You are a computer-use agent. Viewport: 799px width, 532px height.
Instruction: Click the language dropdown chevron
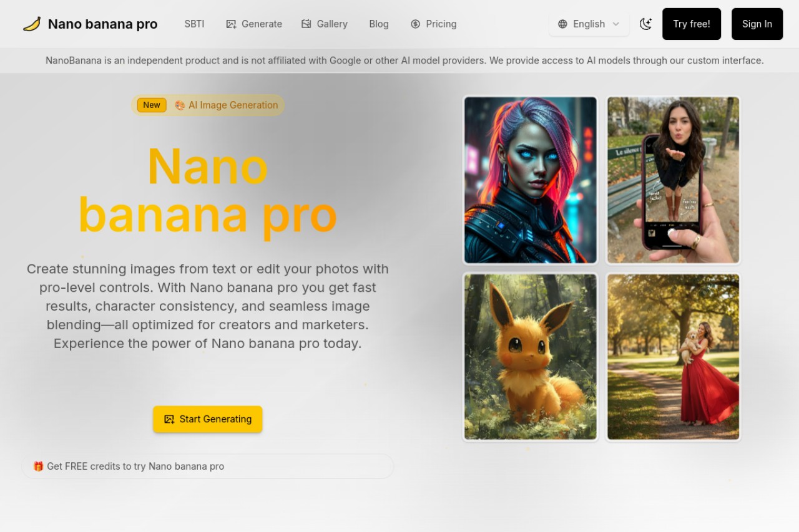pyautogui.click(x=616, y=24)
